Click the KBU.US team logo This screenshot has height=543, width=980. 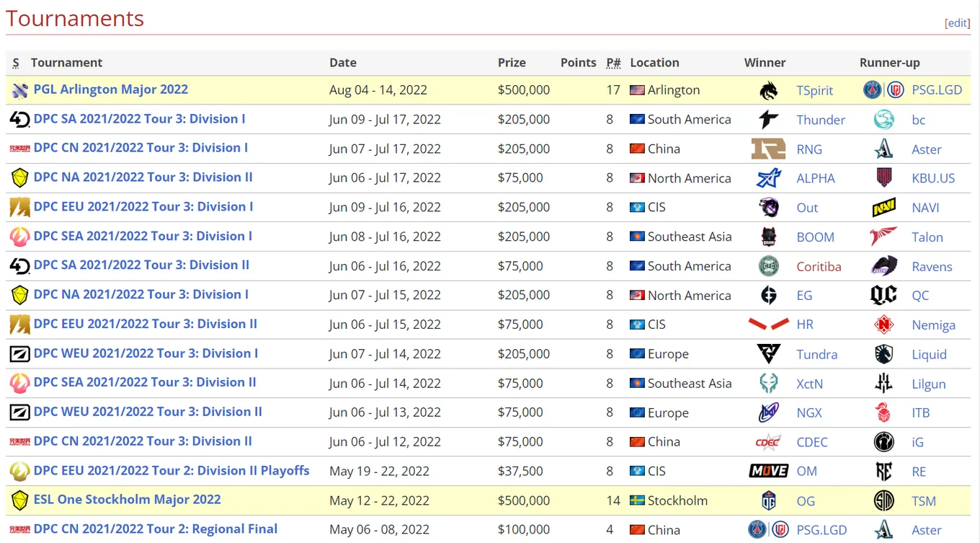coord(884,178)
